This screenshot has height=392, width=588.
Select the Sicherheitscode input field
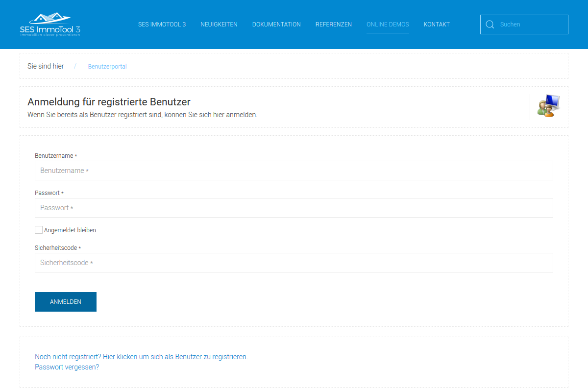pos(294,263)
